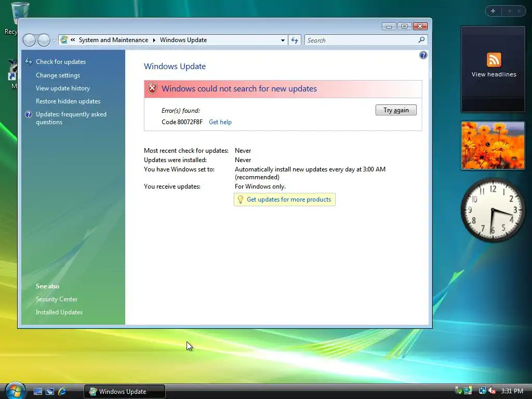Open the Start menu orb
Screen dimensions: 532x399
coord(15,391)
